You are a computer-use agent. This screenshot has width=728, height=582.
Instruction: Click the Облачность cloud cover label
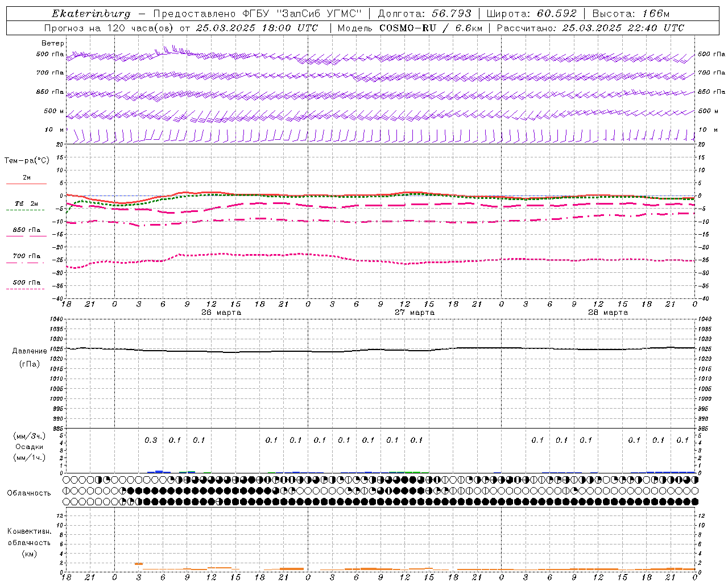point(29,493)
